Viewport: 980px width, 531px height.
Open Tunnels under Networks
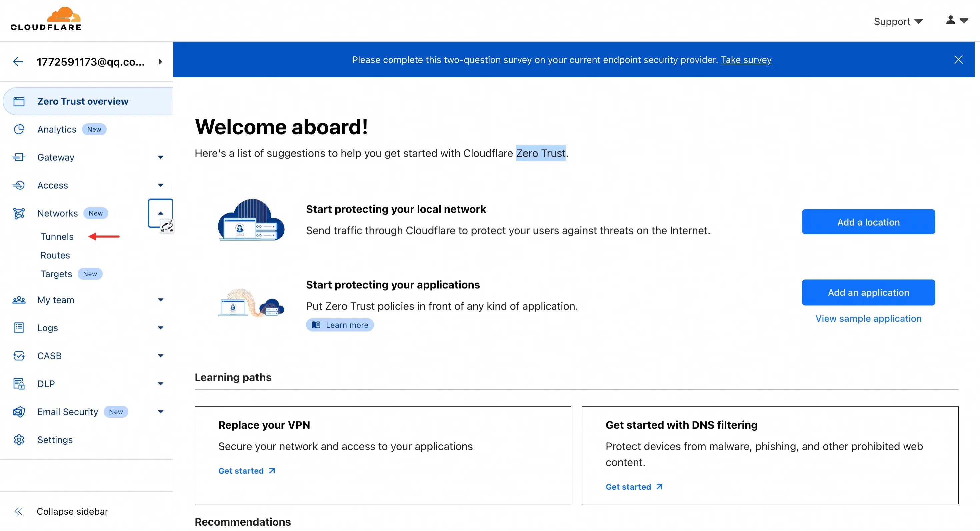(x=57, y=237)
